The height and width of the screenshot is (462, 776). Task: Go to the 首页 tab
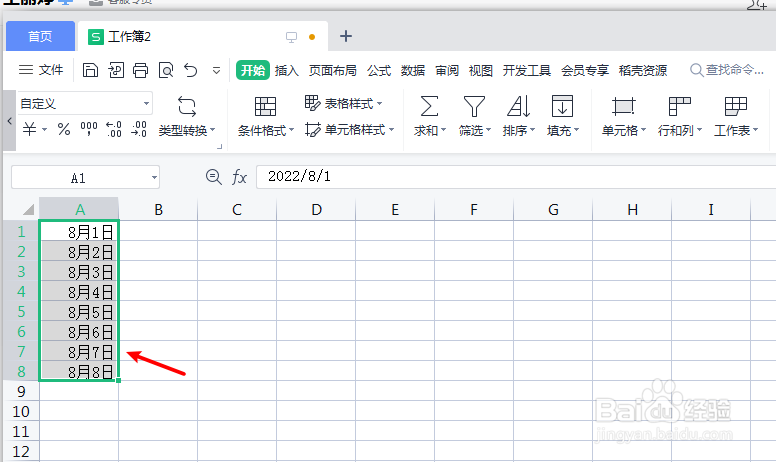click(x=40, y=36)
